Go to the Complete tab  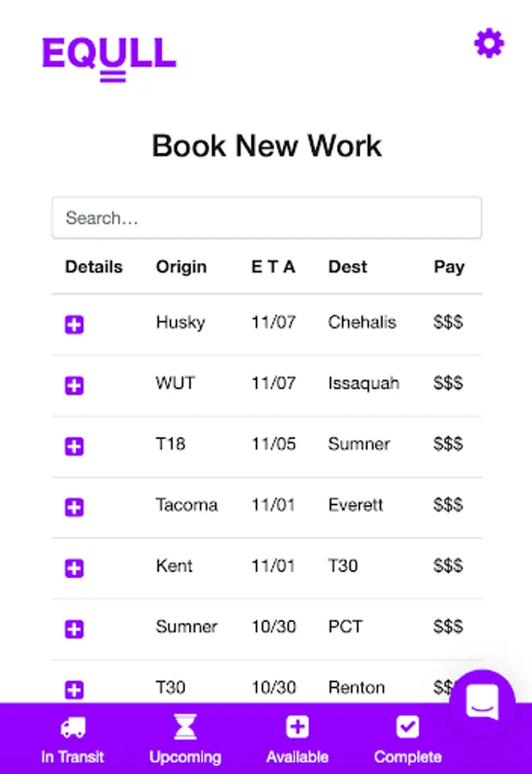tap(407, 741)
